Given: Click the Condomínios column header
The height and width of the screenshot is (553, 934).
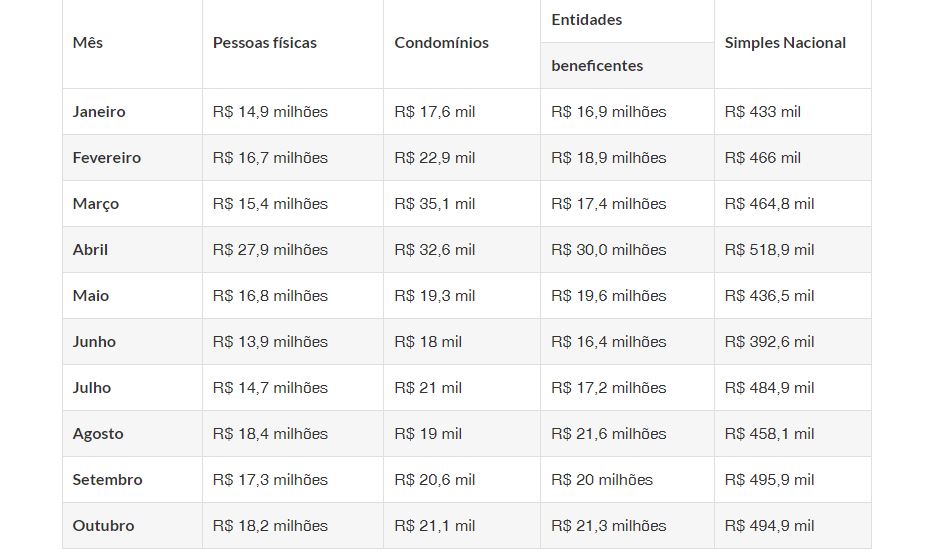Looking at the screenshot, I should (x=441, y=43).
